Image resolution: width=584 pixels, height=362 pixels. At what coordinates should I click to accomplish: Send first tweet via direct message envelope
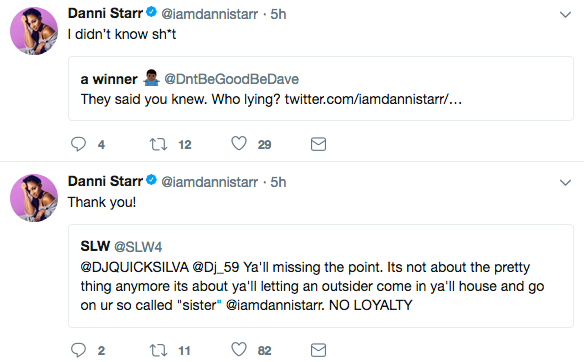coord(318,144)
